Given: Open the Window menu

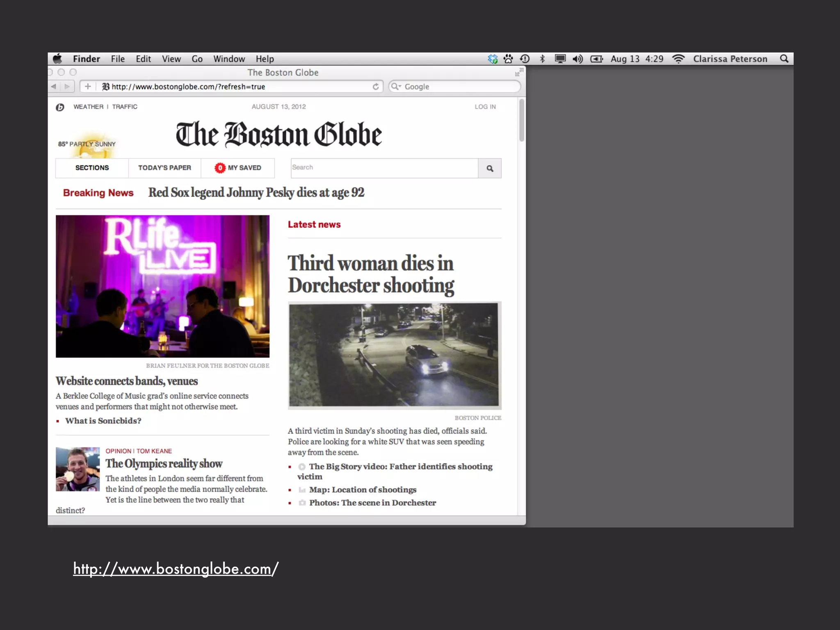Looking at the screenshot, I should 229,59.
